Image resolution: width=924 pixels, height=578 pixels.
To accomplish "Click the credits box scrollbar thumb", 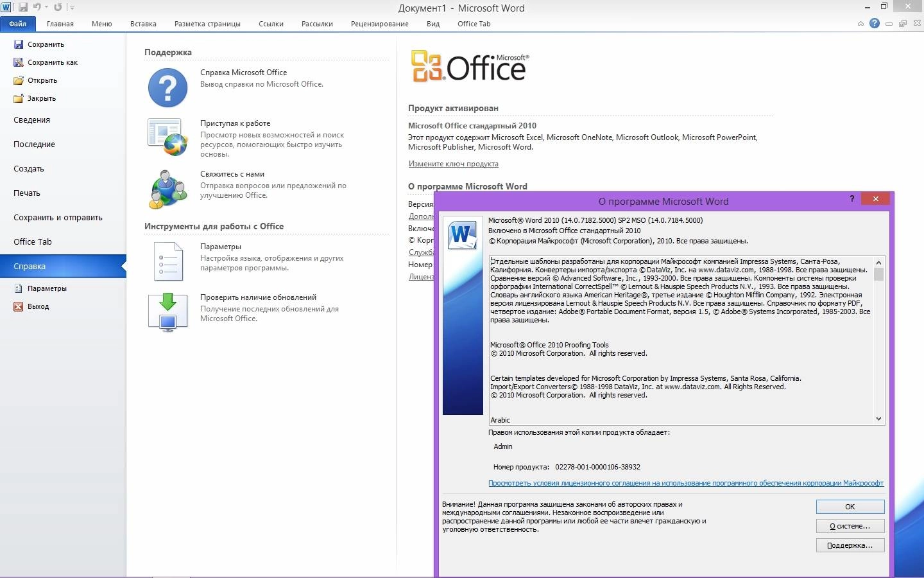I will [x=878, y=274].
